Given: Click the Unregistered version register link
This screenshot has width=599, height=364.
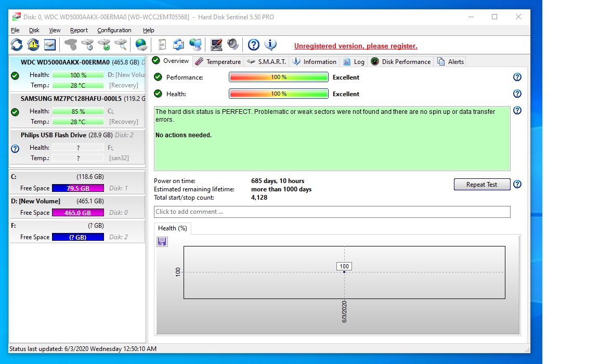Looking at the screenshot, I should (356, 46).
